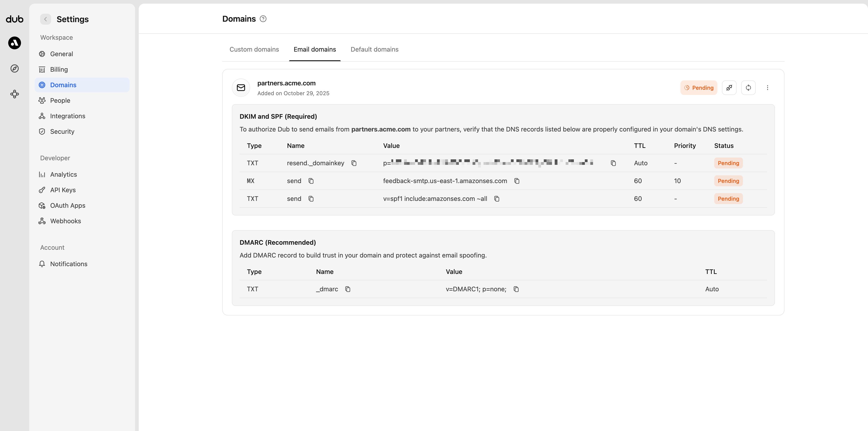Navigate to API Keys in the Developer section

click(63, 190)
